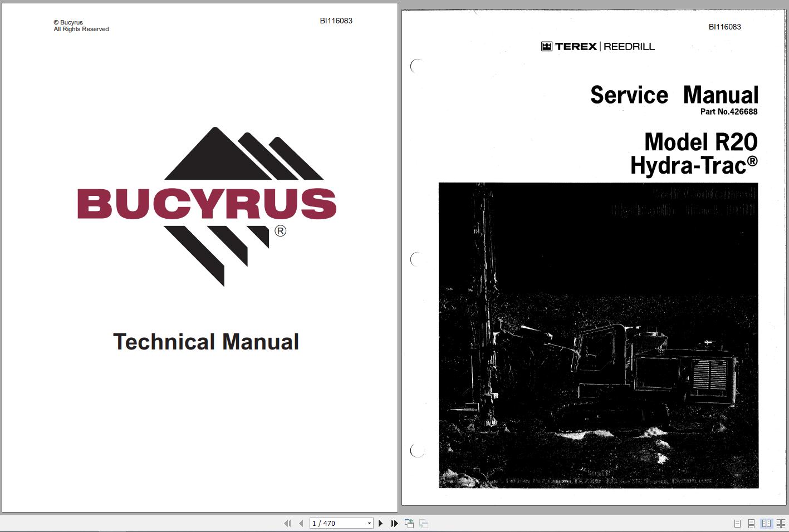The height and width of the screenshot is (532, 789).
Task: Click 'BI116083' on the right page
Action: [724, 27]
